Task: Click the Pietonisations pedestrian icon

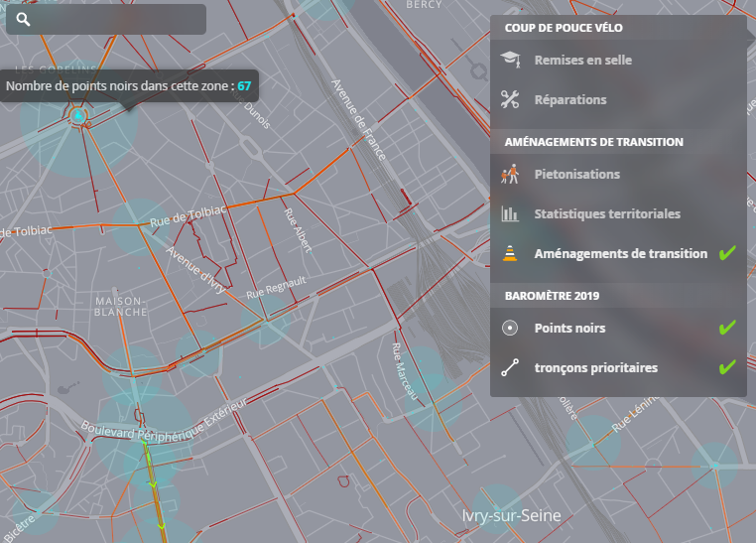Action: coord(510,175)
